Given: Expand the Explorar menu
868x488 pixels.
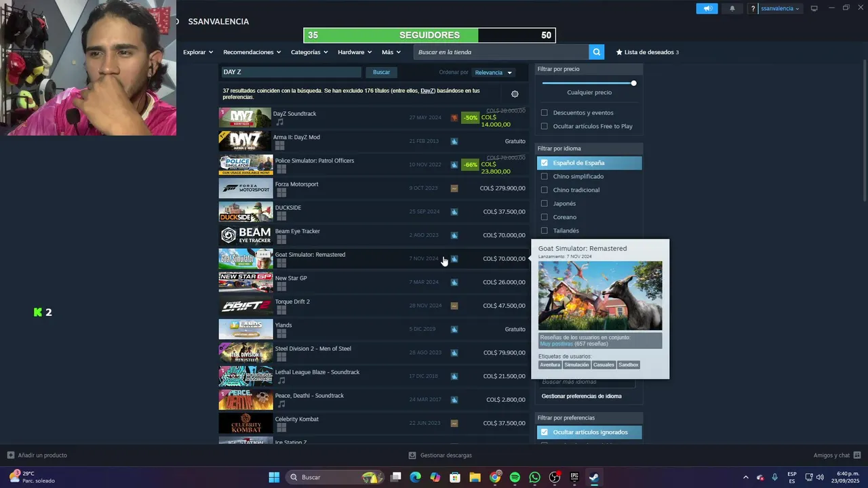Looking at the screenshot, I should click(x=198, y=52).
